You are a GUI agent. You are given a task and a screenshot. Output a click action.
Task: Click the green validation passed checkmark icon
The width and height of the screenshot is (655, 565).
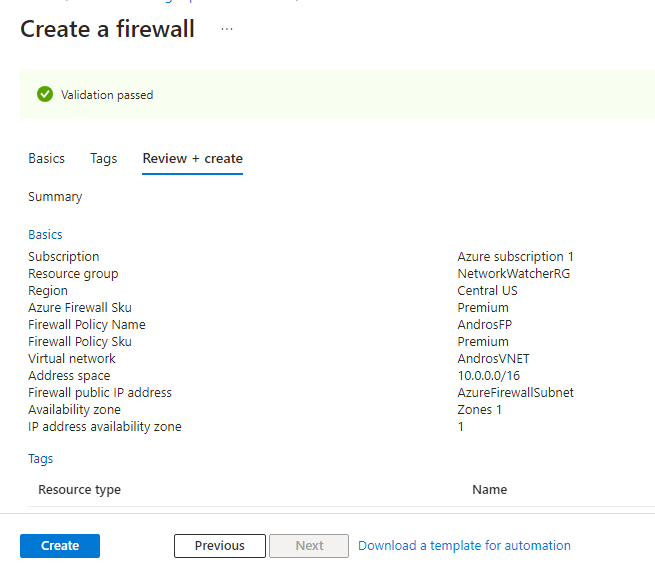(44, 95)
